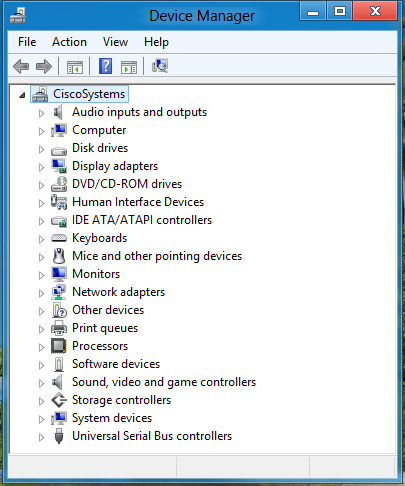Image resolution: width=405 pixels, height=486 pixels.
Task: Expand the Network adapters node
Action: 41,293
